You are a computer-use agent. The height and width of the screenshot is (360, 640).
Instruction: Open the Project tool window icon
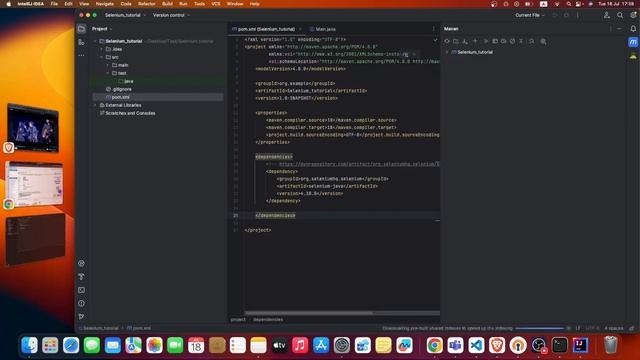click(x=82, y=29)
